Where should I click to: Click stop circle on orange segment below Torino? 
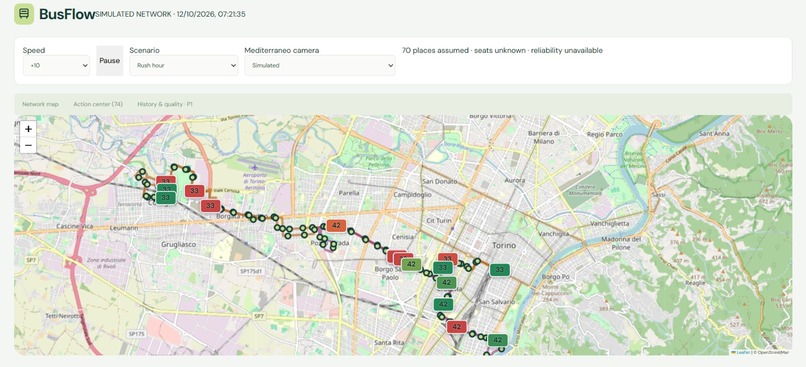pyautogui.click(x=477, y=262)
